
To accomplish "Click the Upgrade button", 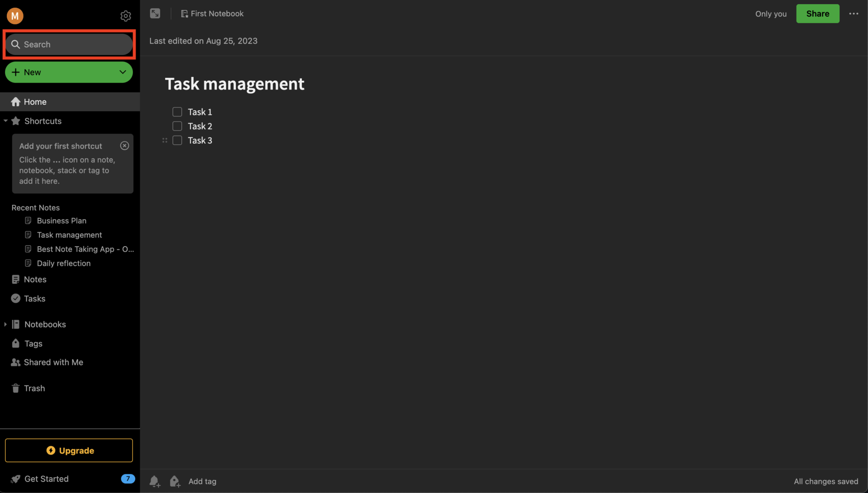I will (69, 451).
